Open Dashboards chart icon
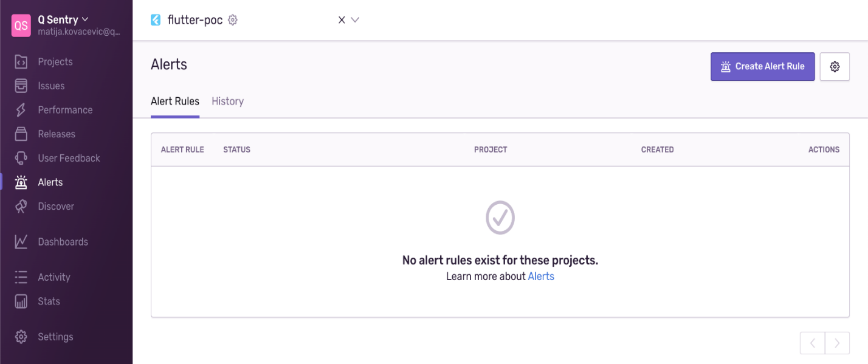The width and height of the screenshot is (868, 364). 21,242
